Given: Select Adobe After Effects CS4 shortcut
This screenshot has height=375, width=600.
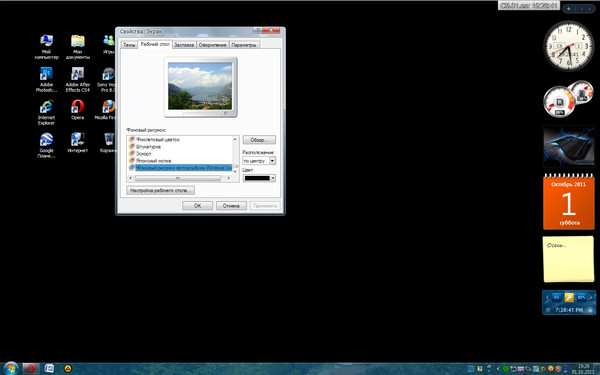Looking at the screenshot, I should tap(78, 80).
